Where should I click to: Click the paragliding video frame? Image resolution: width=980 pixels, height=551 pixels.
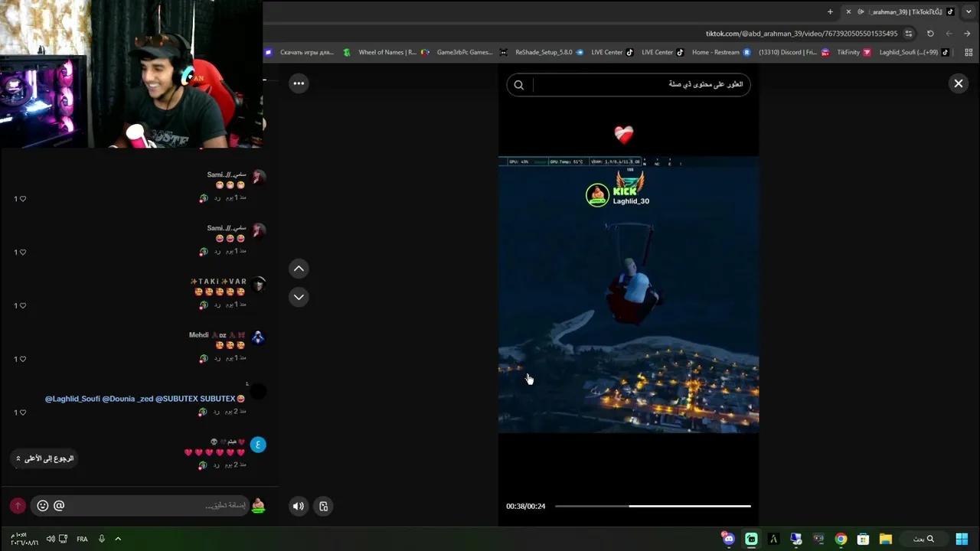[629, 295]
